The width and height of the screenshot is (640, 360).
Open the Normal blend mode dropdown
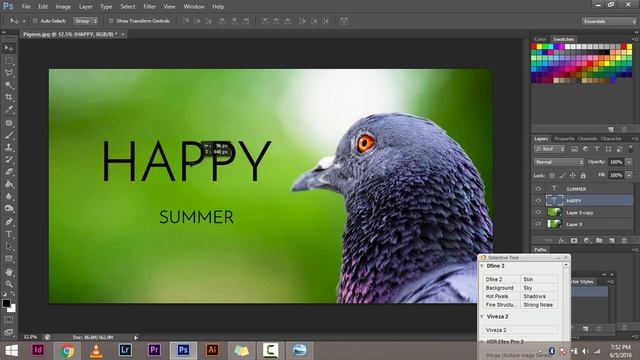pyautogui.click(x=559, y=162)
